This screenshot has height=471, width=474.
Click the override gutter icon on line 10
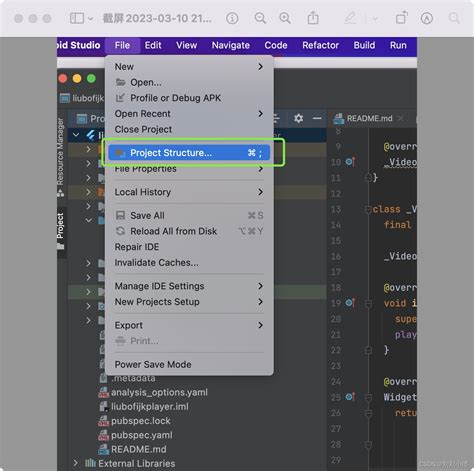click(x=350, y=162)
